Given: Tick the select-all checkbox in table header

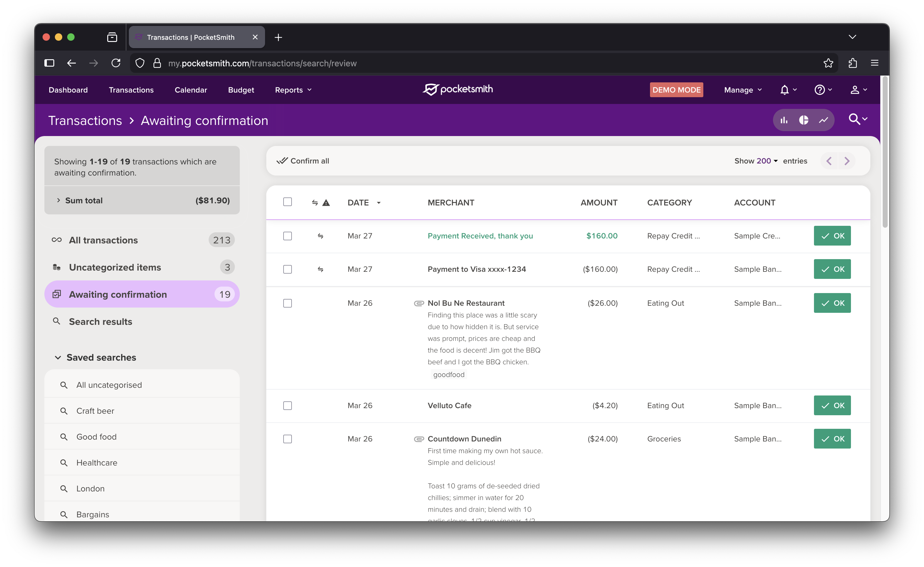Looking at the screenshot, I should click(287, 202).
